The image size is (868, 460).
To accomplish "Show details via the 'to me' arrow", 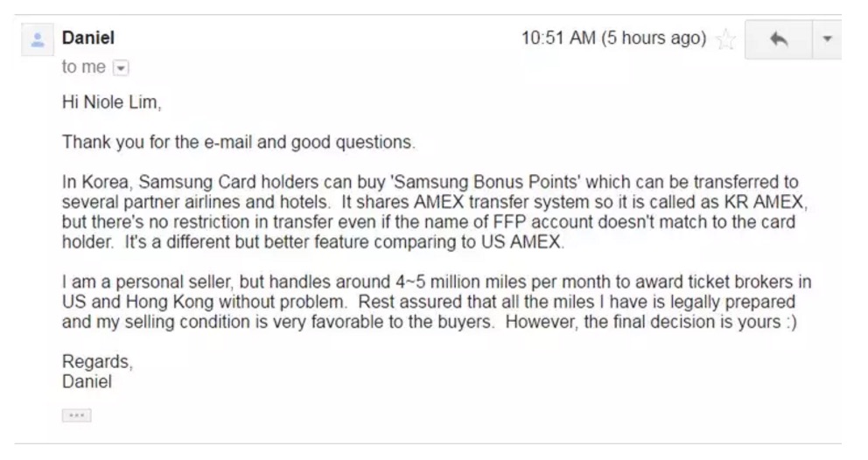I will tap(121, 68).
